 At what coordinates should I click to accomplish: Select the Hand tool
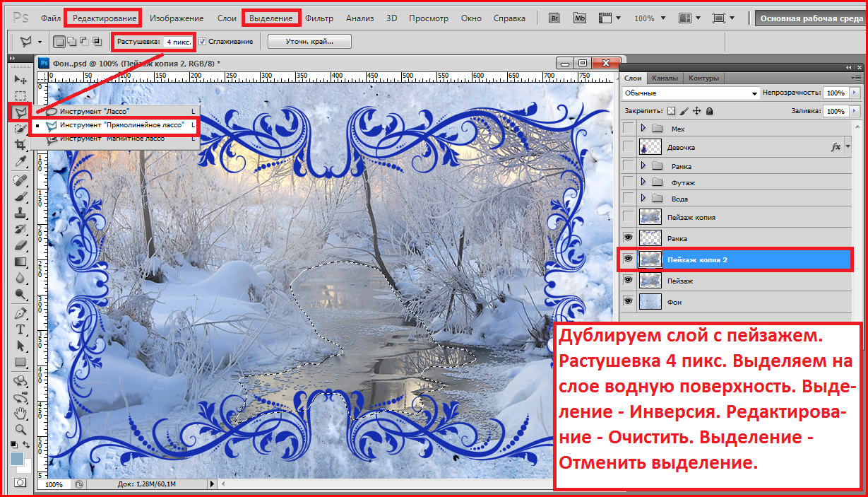(20, 413)
